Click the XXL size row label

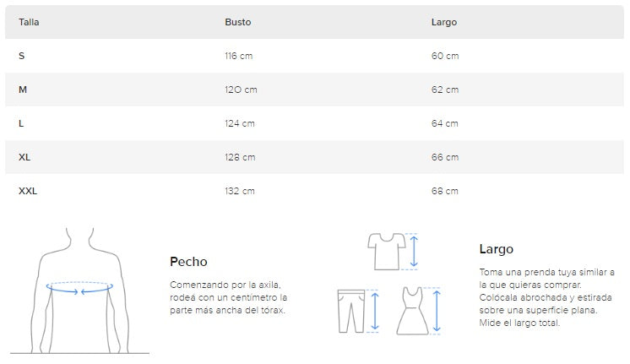pyautogui.click(x=28, y=191)
